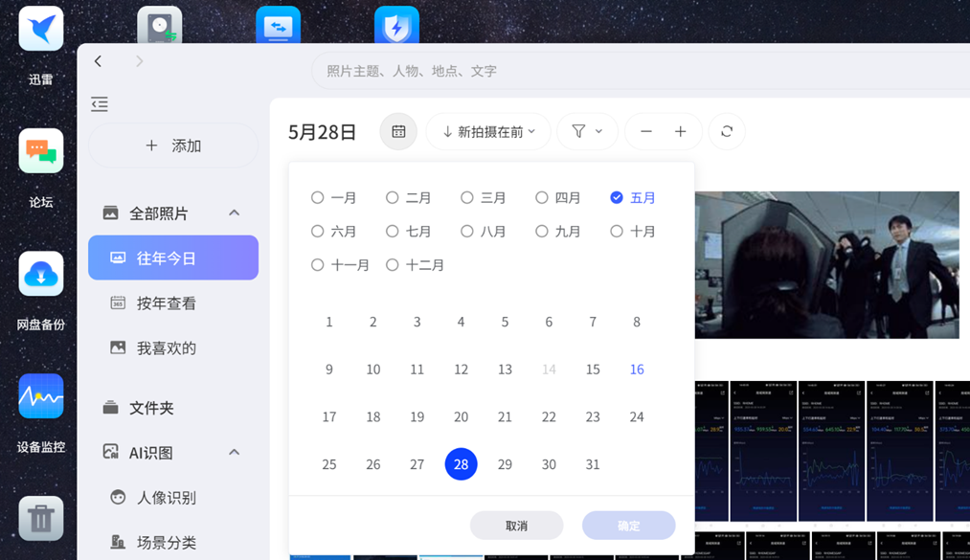Pick day 31 in the calendar
The width and height of the screenshot is (970, 560).
coord(593,464)
